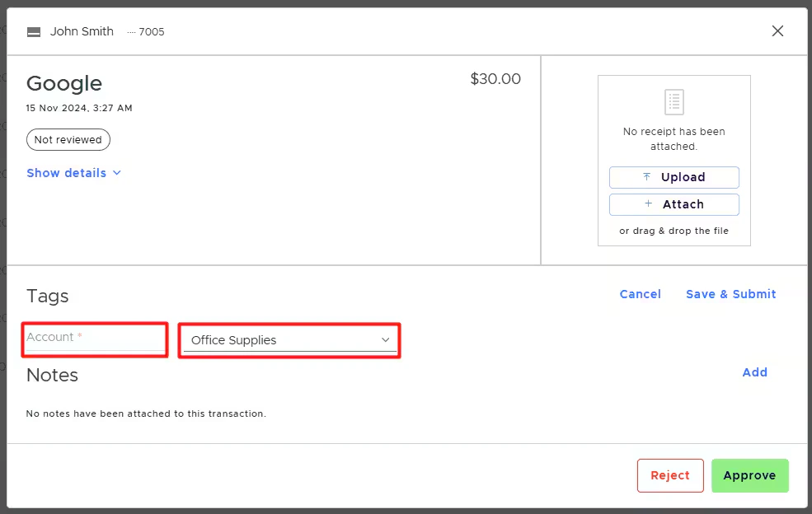Click the receipt document icon
Image resolution: width=812 pixels, height=514 pixels.
click(x=674, y=102)
